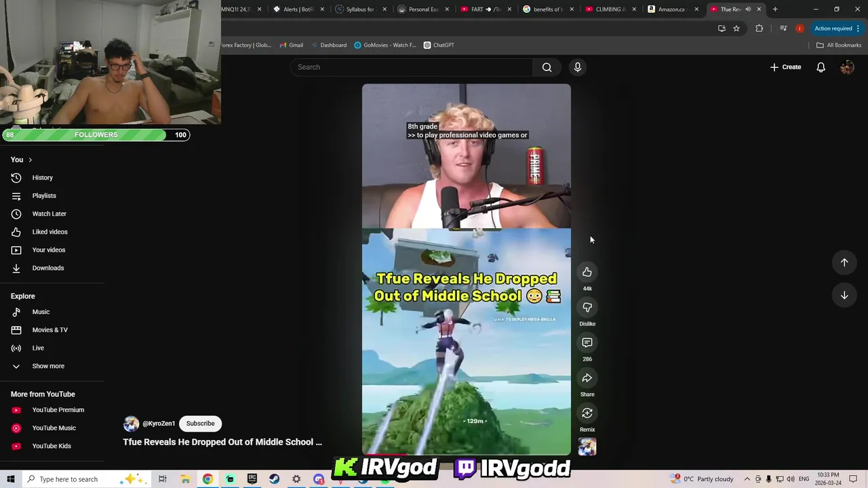Open GoMovies bookmark
This screenshot has height=488, width=868.
pyautogui.click(x=384, y=45)
